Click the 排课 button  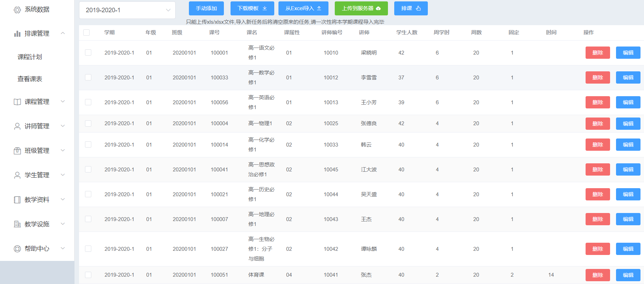411,8
